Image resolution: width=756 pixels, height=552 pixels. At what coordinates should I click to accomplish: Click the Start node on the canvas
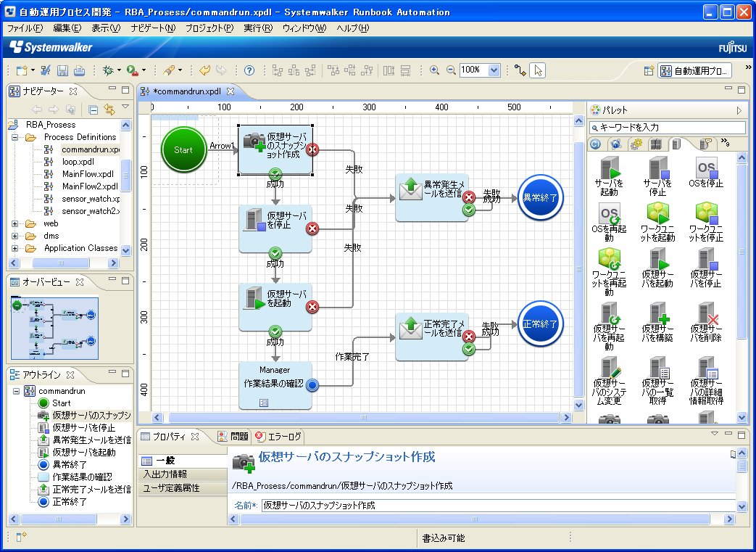183,150
